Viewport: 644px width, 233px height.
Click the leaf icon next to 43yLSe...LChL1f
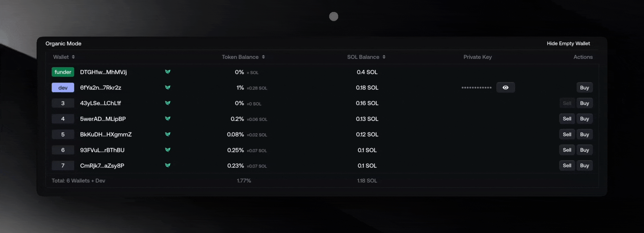168,103
